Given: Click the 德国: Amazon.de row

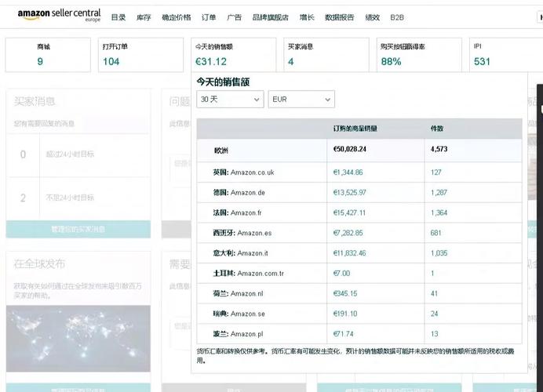Looking at the screenshot, I should [359, 192].
